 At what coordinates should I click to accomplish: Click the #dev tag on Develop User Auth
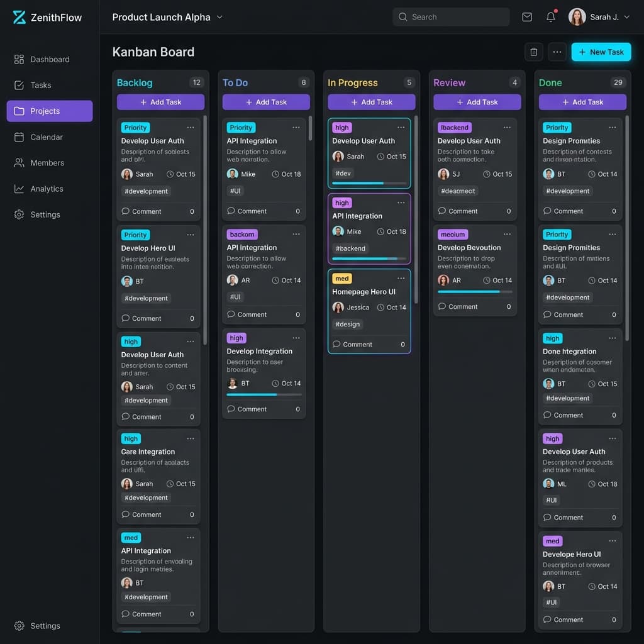coord(343,174)
